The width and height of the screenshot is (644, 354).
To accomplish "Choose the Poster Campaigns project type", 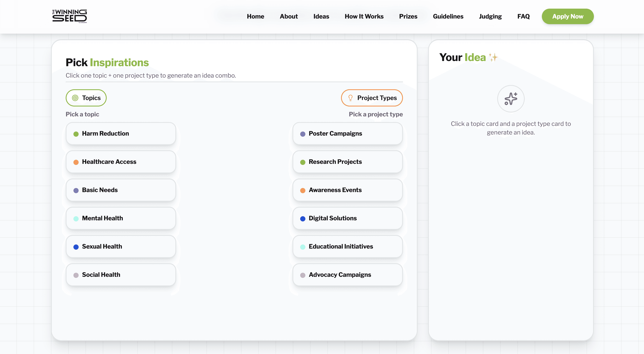I will 347,134.
